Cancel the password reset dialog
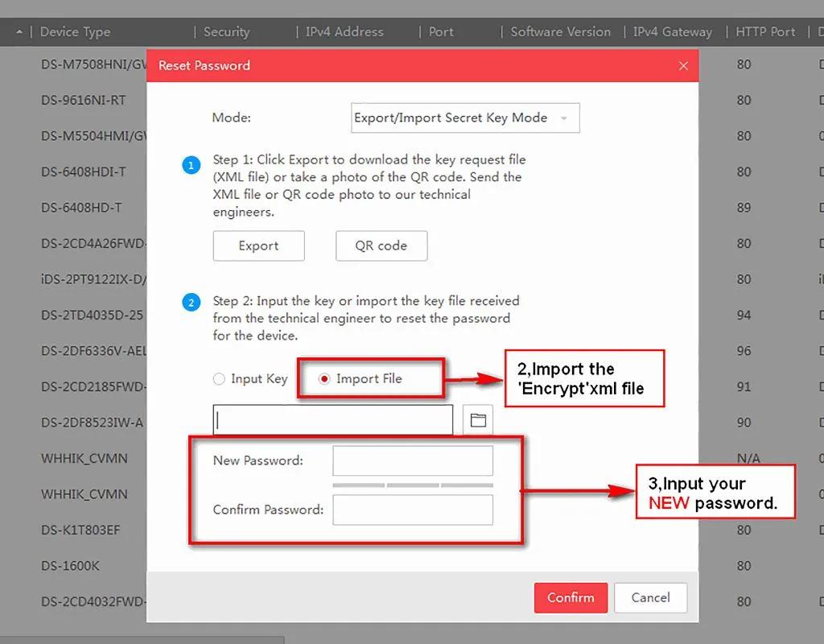The height and width of the screenshot is (644, 824). (x=650, y=598)
